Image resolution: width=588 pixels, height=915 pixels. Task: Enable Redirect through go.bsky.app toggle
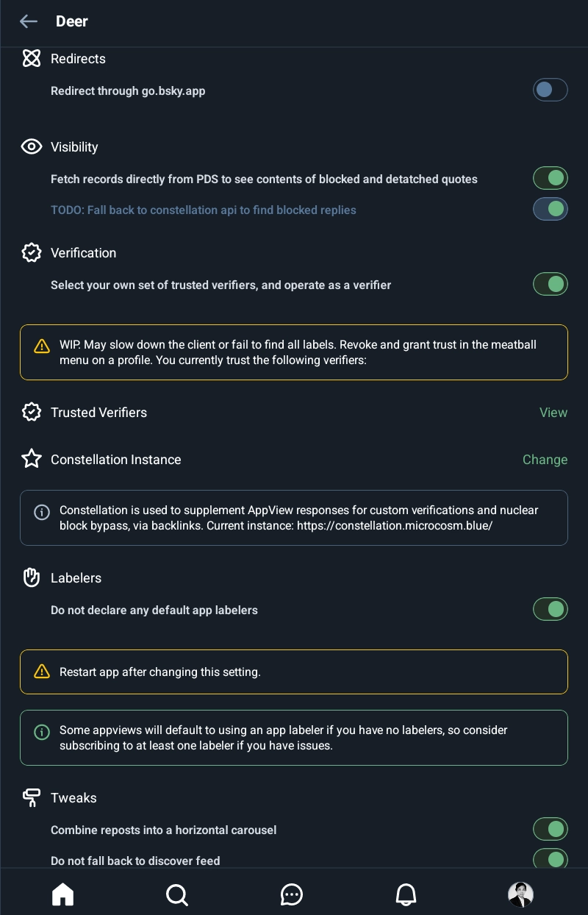pos(551,90)
